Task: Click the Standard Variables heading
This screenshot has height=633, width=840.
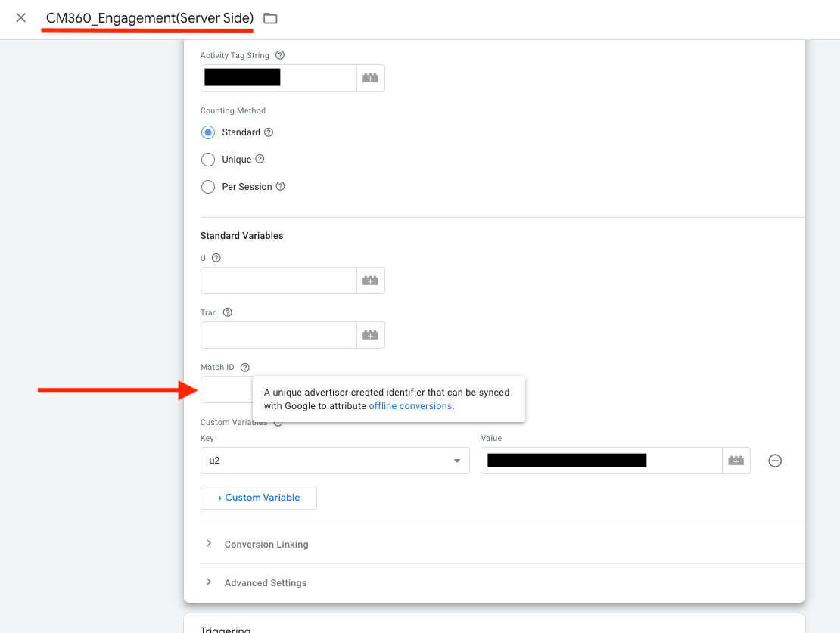Action: [x=241, y=236]
